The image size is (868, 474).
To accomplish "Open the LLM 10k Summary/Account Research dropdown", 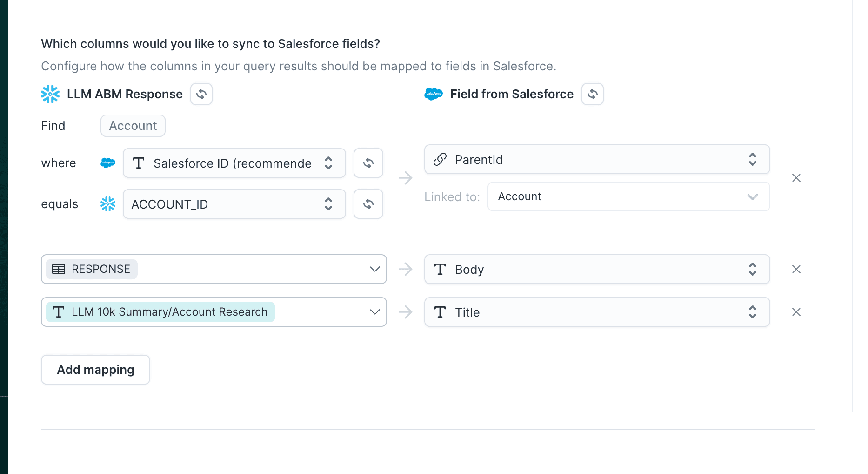I will pyautogui.click(x=374, y=312).
